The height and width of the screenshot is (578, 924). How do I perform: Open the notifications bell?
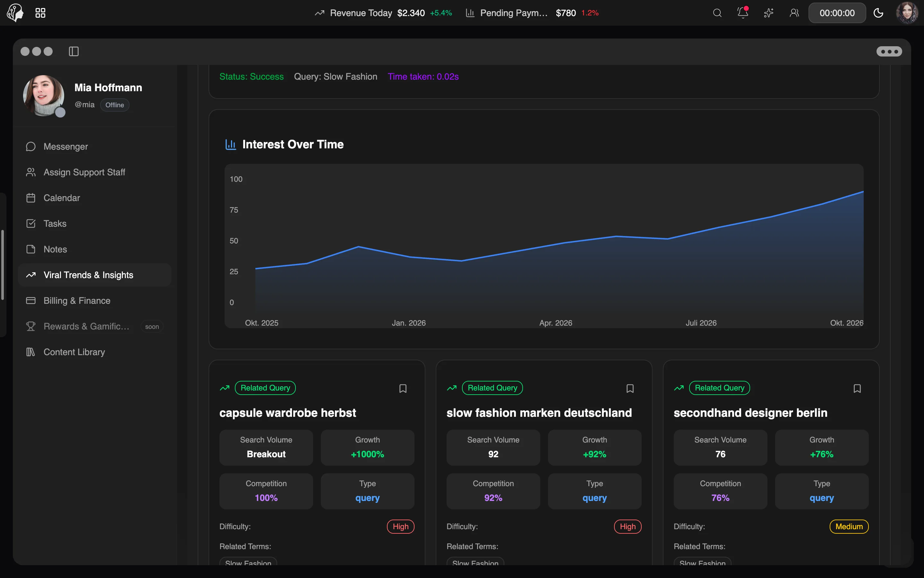(743, 13)
